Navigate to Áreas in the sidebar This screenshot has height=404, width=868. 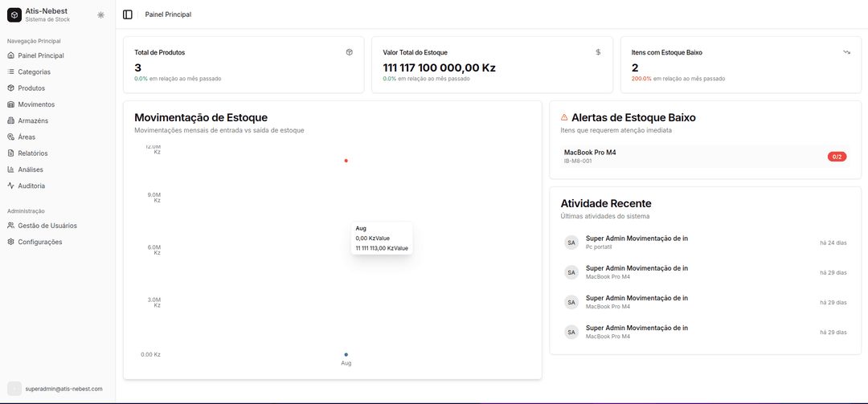[27, 137]
